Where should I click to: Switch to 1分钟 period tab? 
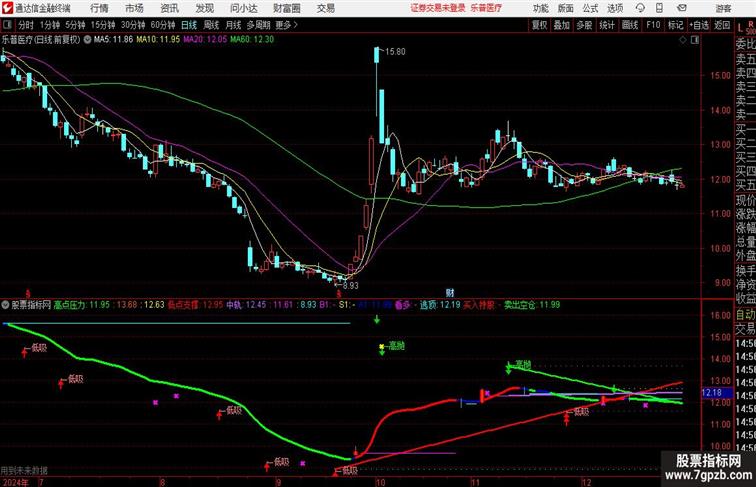50,25
